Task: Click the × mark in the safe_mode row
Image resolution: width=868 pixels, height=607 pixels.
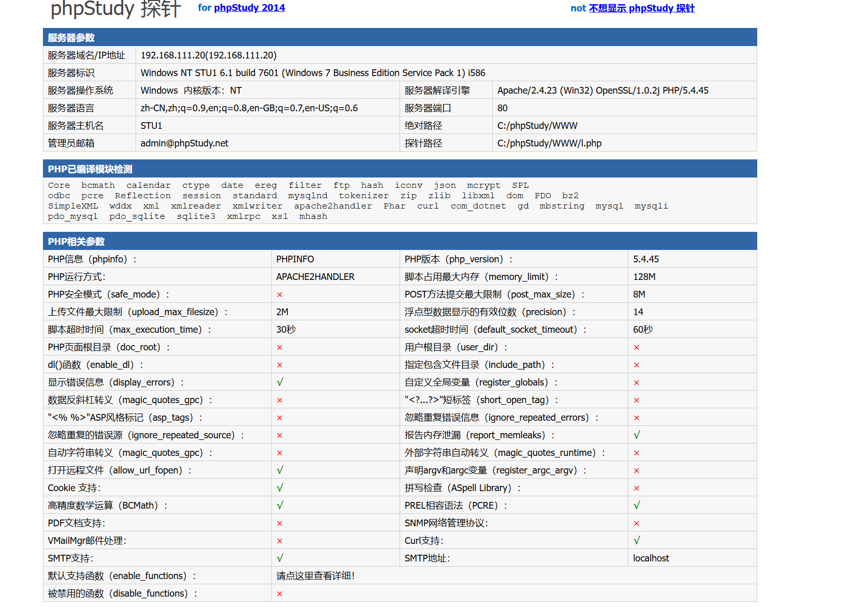Action: [x=279, y=294]
